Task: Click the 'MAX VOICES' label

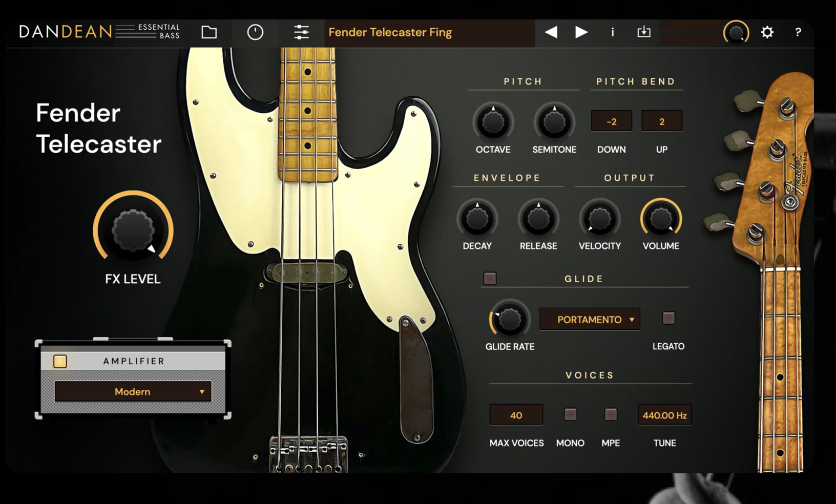Action: click(x=516, y=443)
